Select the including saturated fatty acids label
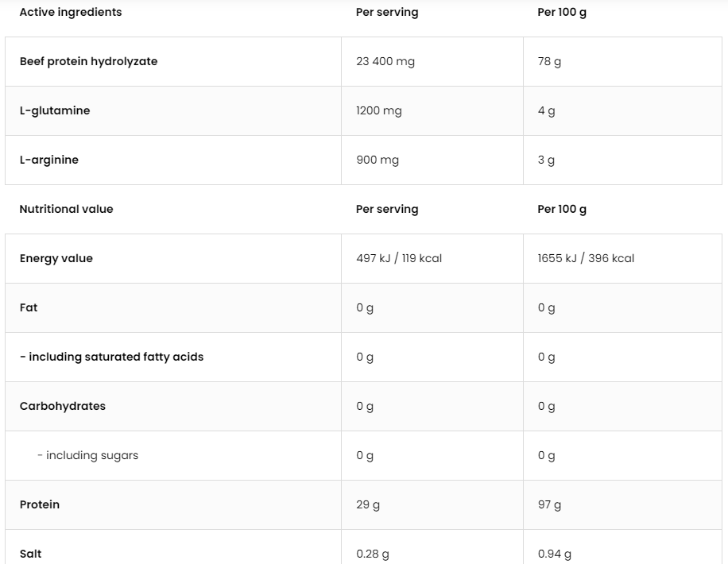 [x=111, y=357]
